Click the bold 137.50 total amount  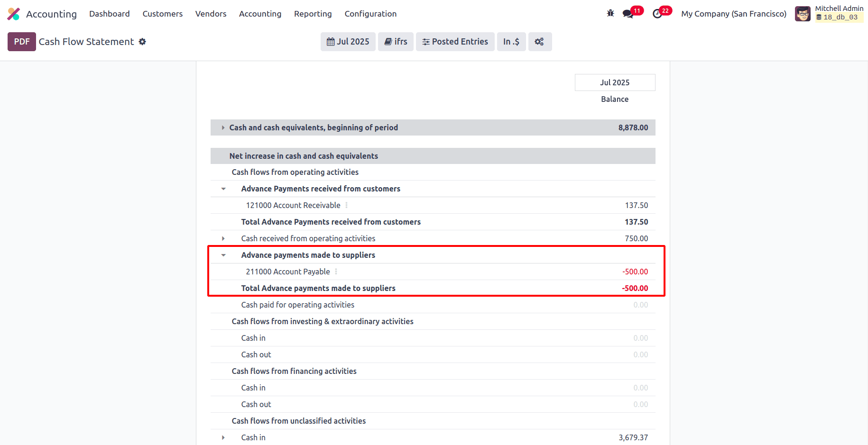[x=637, y=222]
